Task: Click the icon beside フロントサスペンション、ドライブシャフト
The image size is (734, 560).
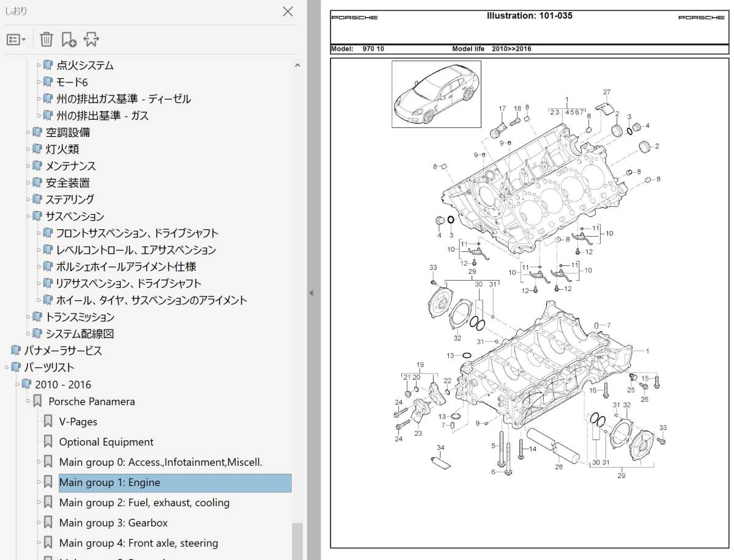Action: pyautogui.click(x=48, y=233)
